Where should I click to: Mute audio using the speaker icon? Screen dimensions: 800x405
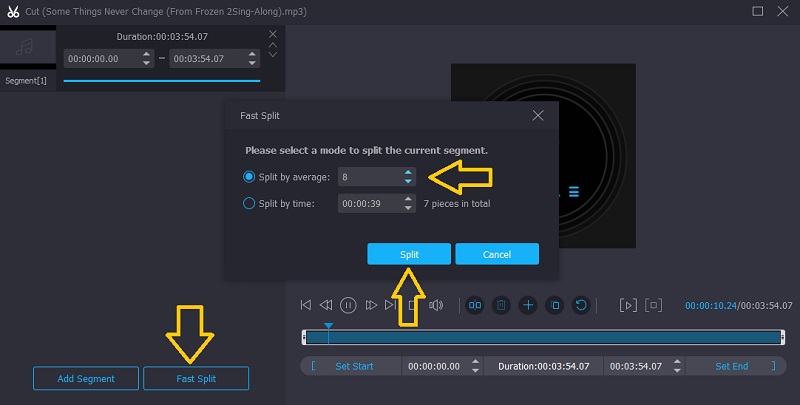tap(436, 305)
